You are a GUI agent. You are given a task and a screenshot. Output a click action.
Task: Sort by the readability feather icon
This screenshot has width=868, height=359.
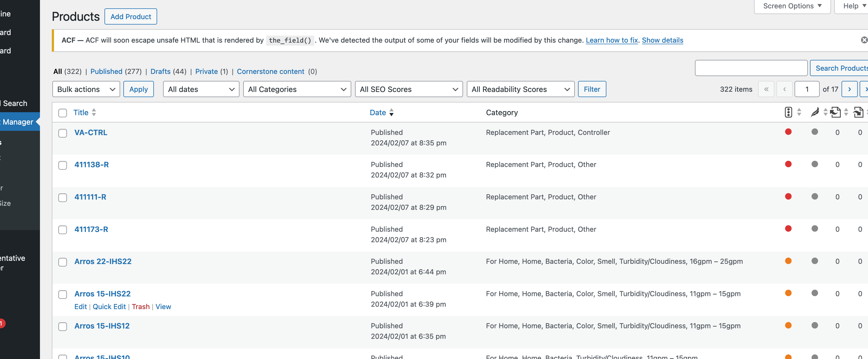(x=815, y=112)
